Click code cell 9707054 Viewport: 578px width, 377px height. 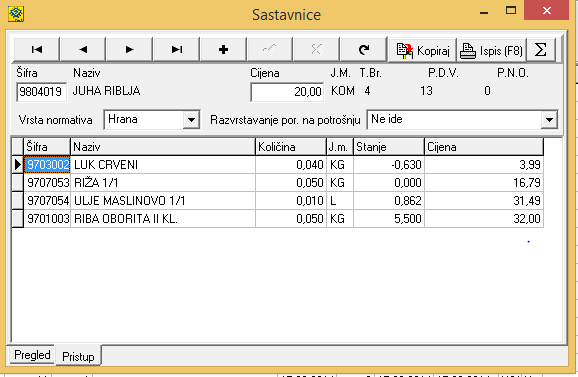[47, 200]
